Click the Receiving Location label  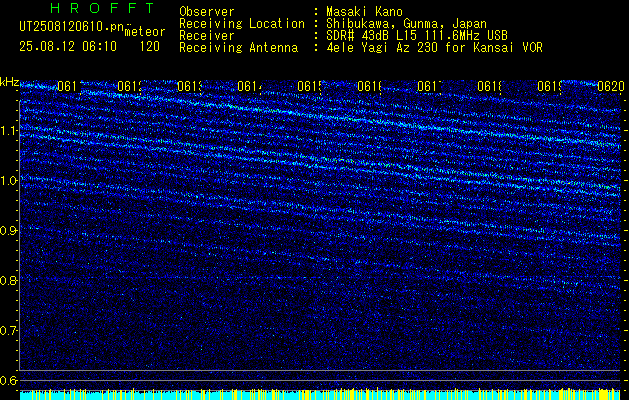pyautogui.click(x=242, y=24)
